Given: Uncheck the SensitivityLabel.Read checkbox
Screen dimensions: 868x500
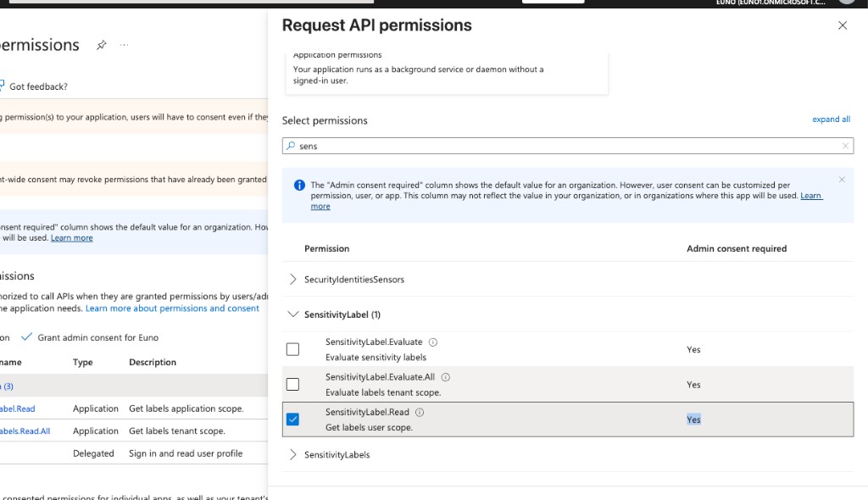Looking at the screenshot, I should point(292,419).
